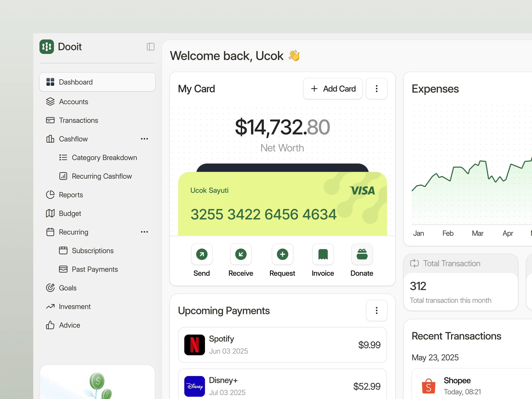The image size is (532, 399).
Task: Open Past Payments submenu item
Action: pos(88,269)
